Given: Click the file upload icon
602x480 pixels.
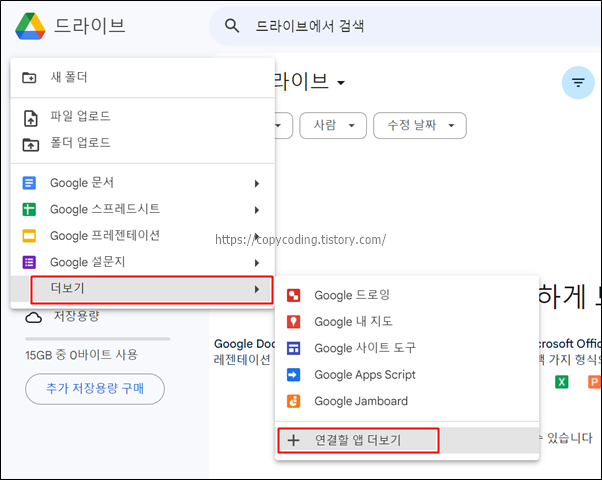Looking at the screenshot, I should click(x=30, y=118).
